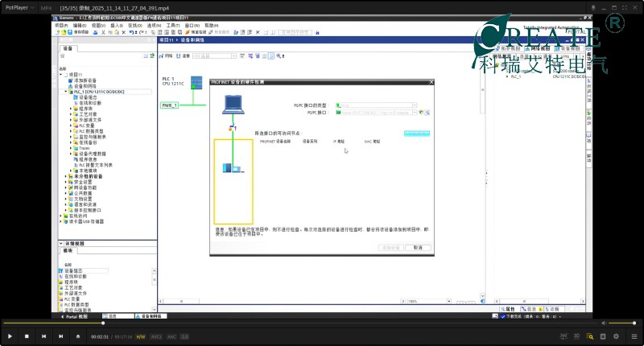Image resolution: width=644 pixels, height=346 pixels.
Task: Open the 工具 menu in TIA Portal
Action: (173, 26)
